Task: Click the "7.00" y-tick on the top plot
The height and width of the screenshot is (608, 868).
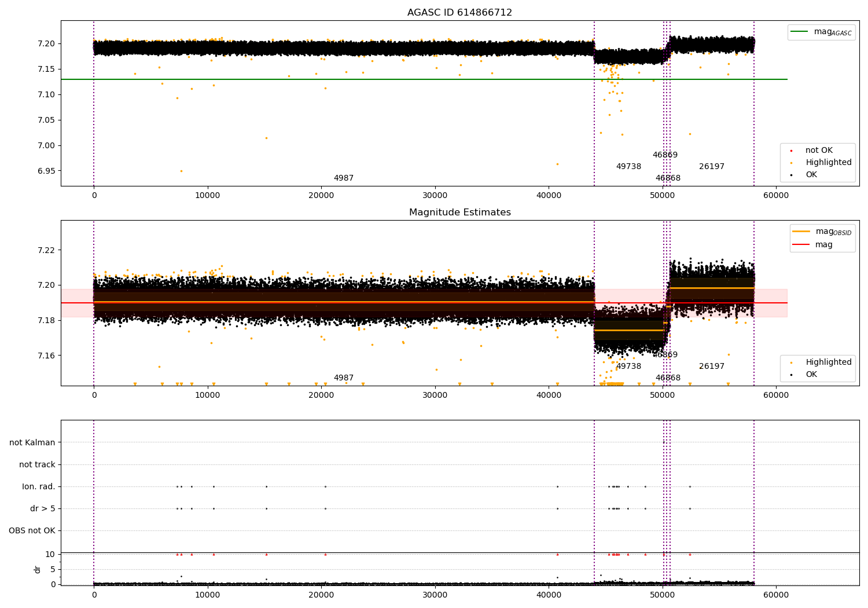Action: pyautogui.click(x=47, y=146)
